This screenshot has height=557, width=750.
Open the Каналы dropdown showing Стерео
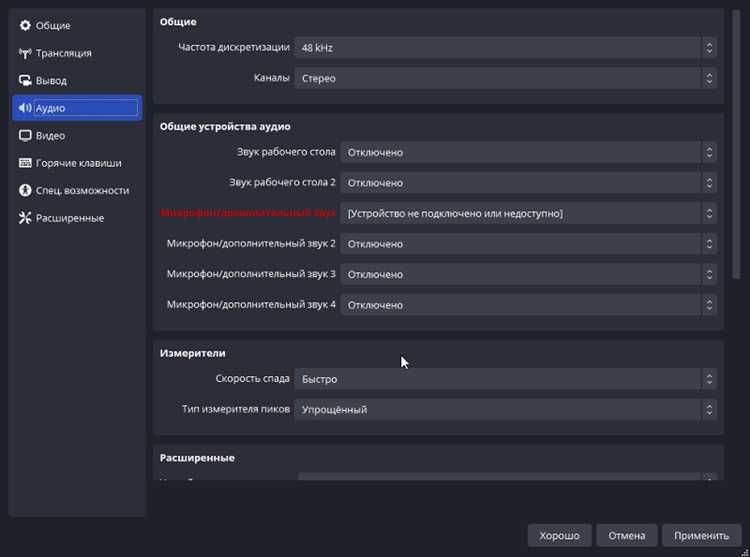[506, 78]
